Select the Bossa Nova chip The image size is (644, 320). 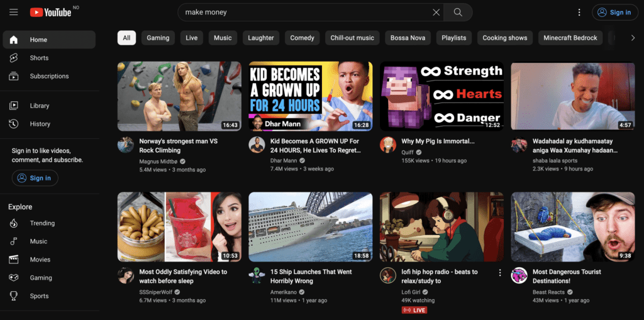point(408,38)
